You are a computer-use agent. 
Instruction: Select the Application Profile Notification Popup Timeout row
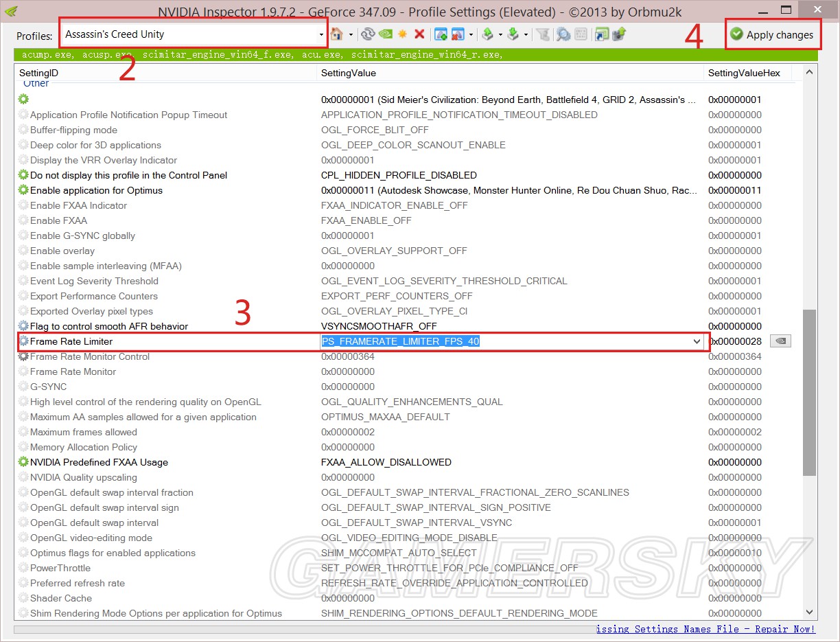[x=128, y=115]
